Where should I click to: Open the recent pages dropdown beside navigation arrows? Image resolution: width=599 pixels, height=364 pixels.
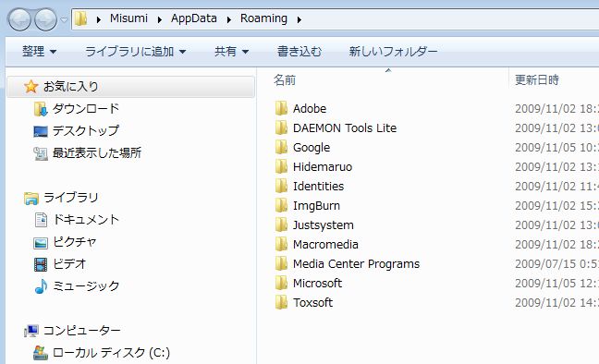coord(64,19)
